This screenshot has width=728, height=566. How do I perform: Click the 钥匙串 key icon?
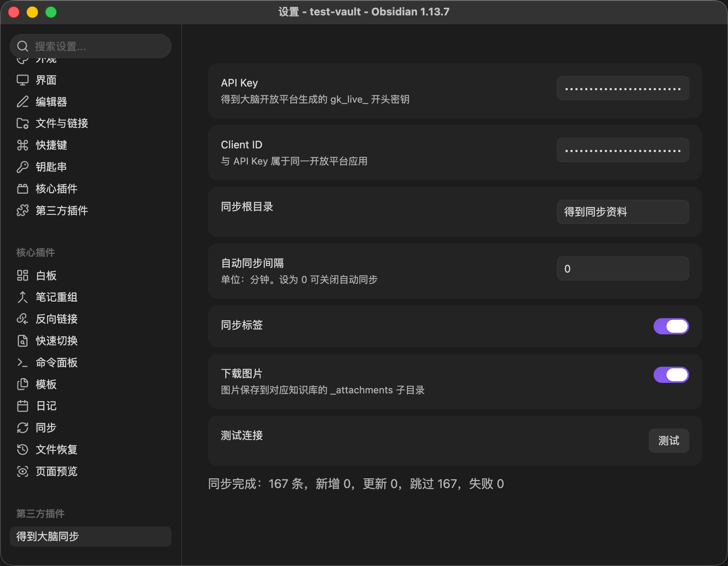point(23,167)
